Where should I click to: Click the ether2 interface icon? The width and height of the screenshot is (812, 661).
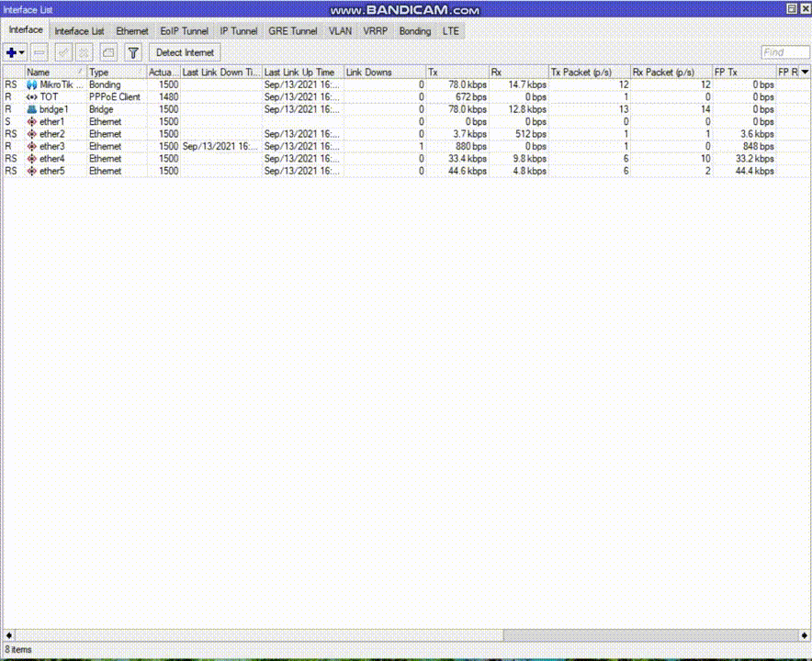tap(31, 134)
